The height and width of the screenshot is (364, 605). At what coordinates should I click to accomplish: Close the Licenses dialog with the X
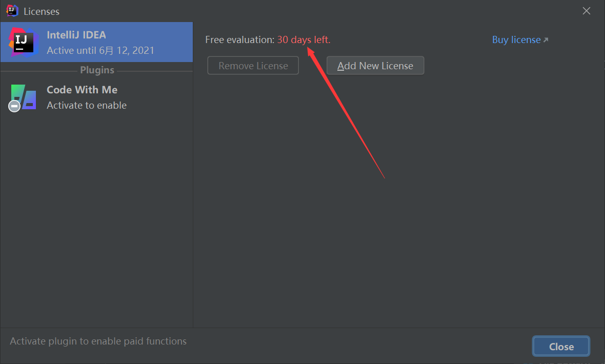(x=587, y=11)
